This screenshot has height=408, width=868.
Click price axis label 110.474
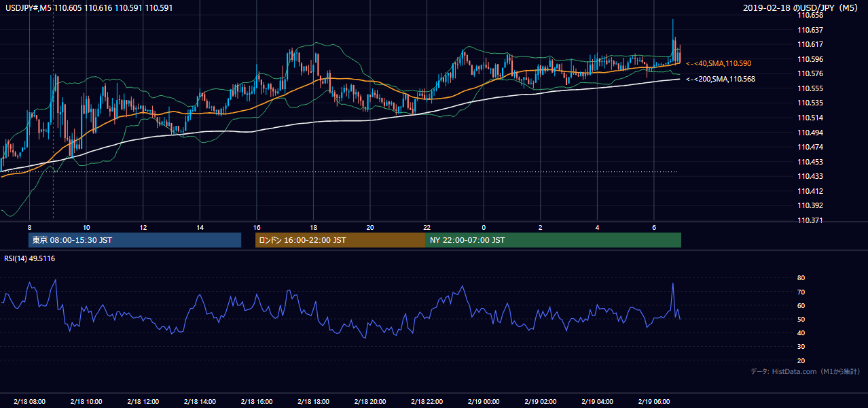[x=810, y=147]
